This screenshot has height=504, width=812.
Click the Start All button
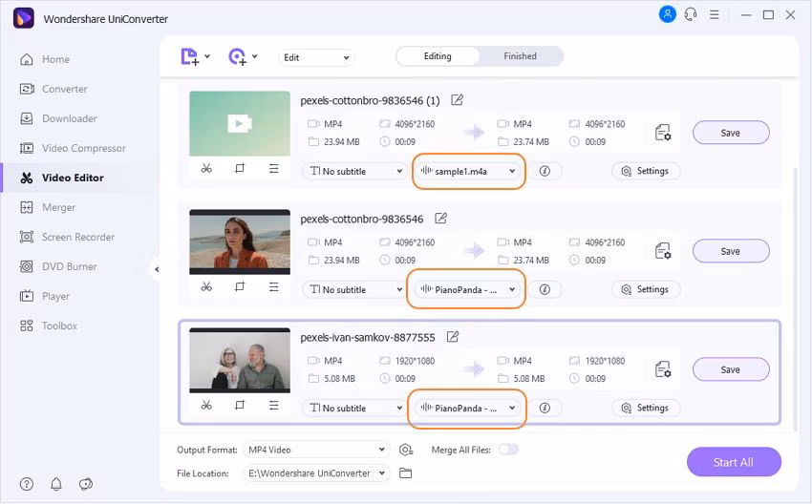tap(734, 462)
